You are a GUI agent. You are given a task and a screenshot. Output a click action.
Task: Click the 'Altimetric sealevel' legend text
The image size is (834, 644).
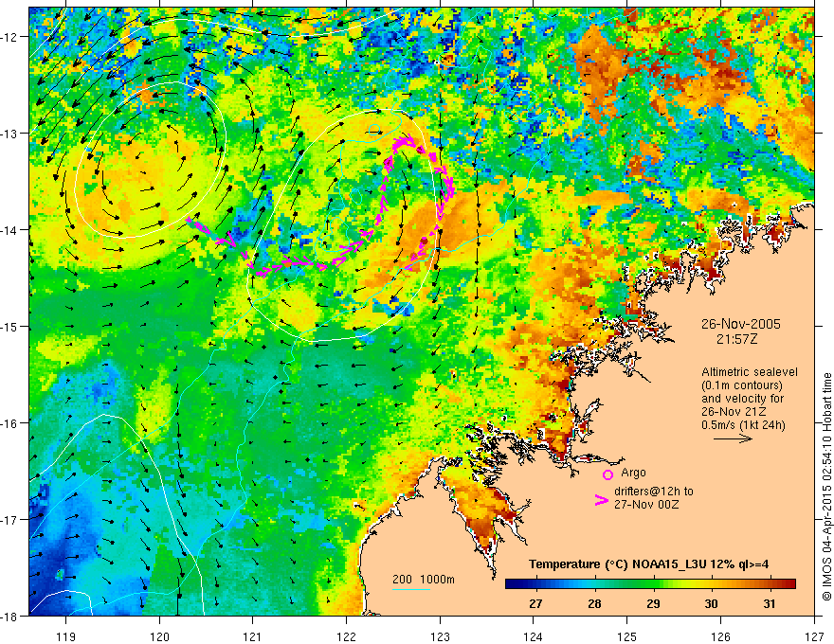click(750, 372)
